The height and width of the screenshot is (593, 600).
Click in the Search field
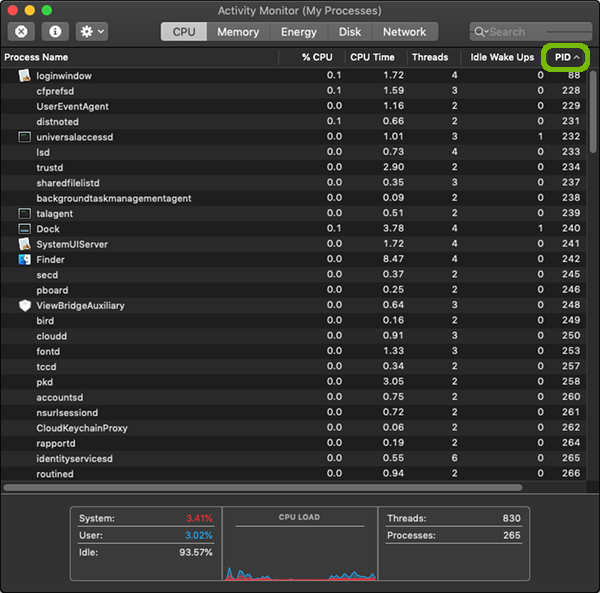point(531,32)
